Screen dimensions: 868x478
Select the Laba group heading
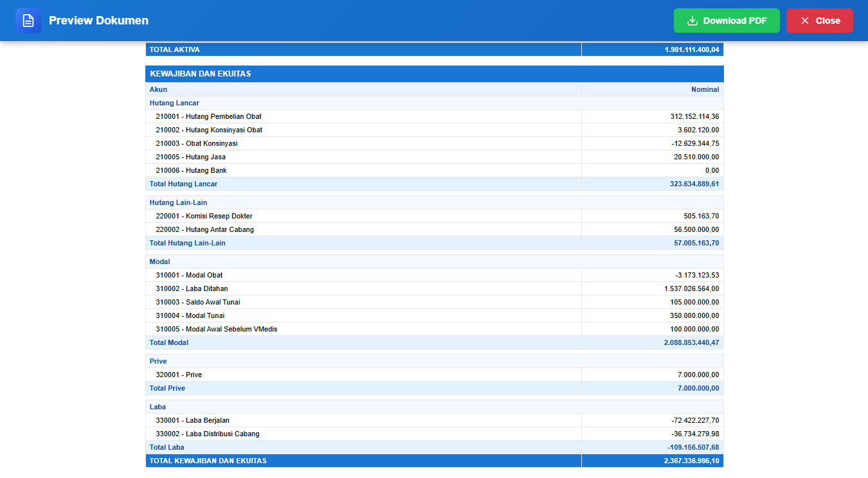pos(158,407)
